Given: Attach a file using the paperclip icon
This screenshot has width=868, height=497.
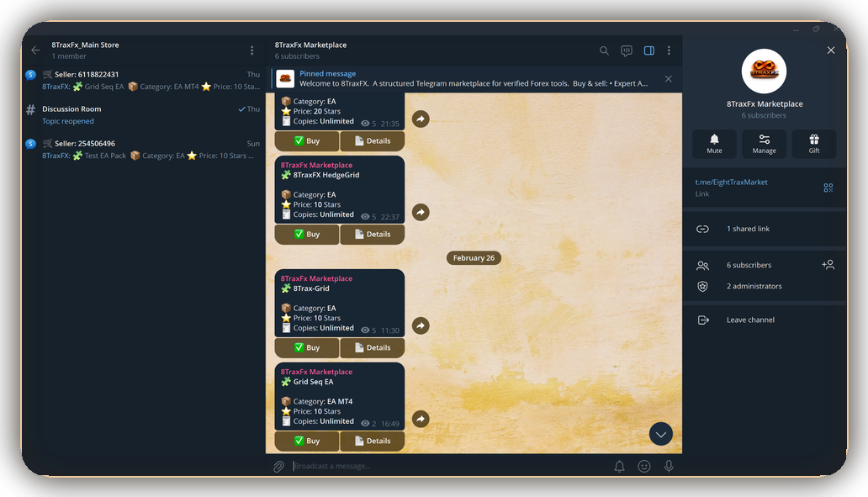Looking at the screenshot, I should point(278,466).
